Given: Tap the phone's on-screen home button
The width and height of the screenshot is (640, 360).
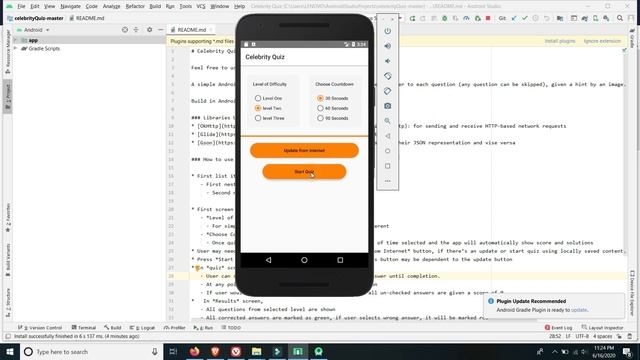Looking at the screenshot, I should pos(304,260).
